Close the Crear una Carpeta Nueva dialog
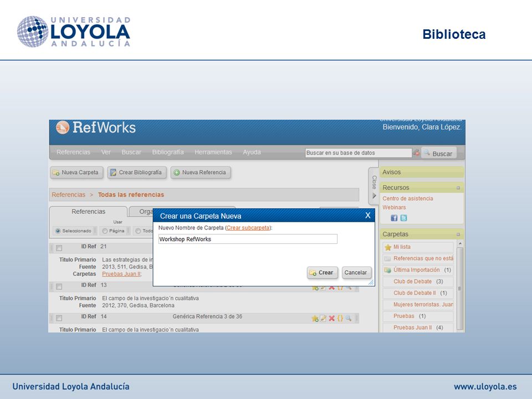Image resolution: width=532 pixels, height=399 pixels. 368,216
